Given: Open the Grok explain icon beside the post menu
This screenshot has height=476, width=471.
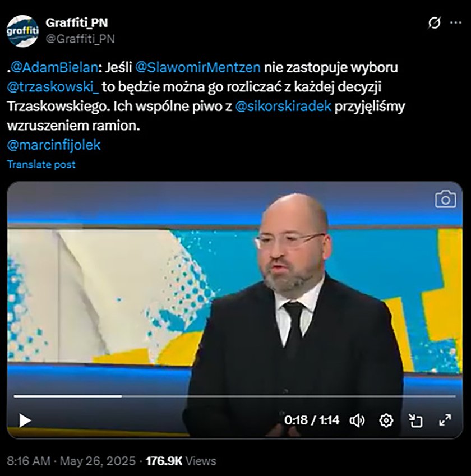Looking at the screenshot, I should coord(434,23).
